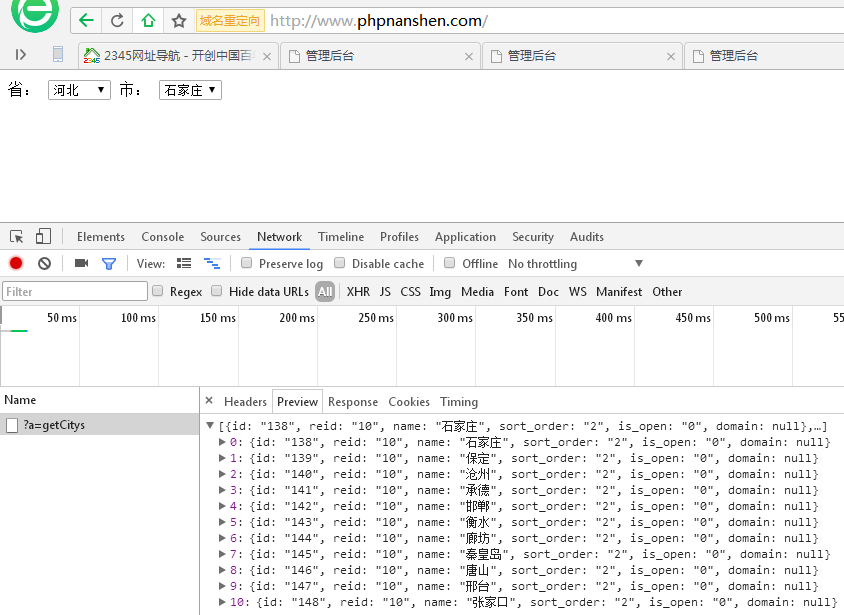Screen dimensions: 844x615
Task: Activate the inspect element picker
Action: (x=17, y=237)
